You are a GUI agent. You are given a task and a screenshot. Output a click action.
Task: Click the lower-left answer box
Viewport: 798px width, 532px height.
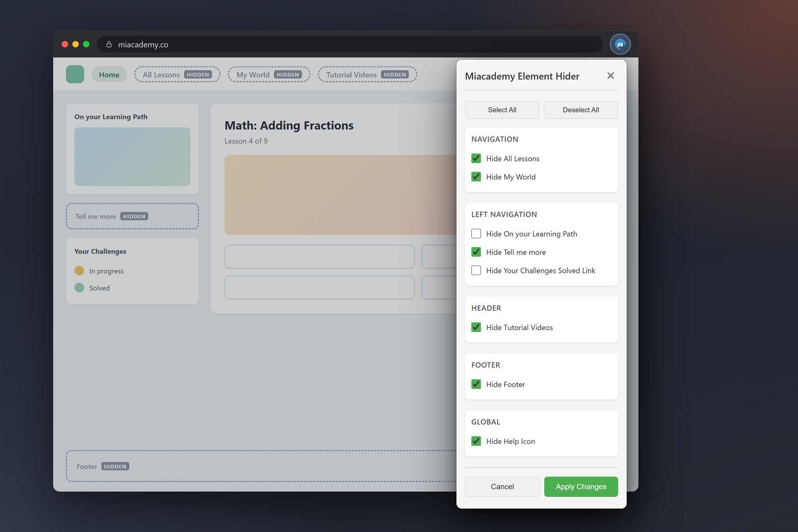click(x=320, y=287)
